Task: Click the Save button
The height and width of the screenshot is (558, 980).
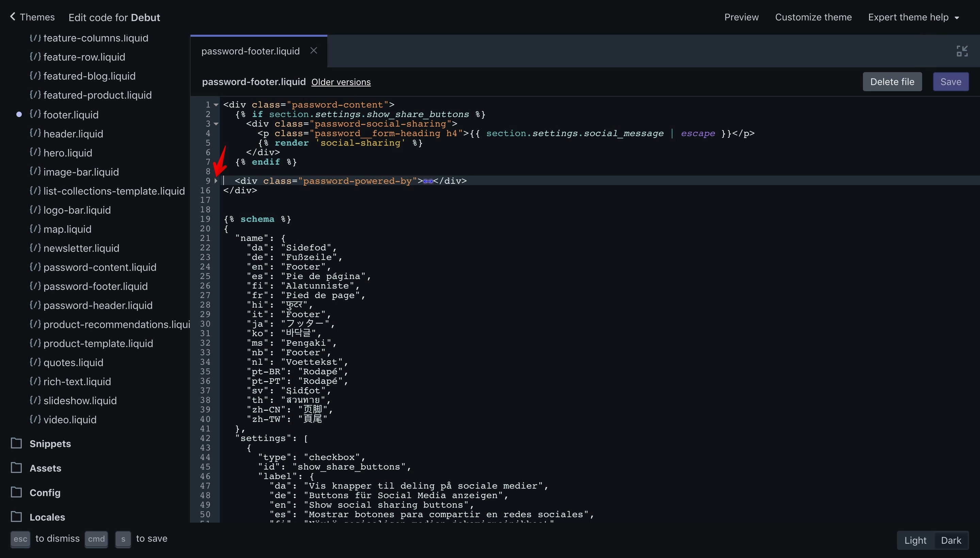Action: pos(950,82)
